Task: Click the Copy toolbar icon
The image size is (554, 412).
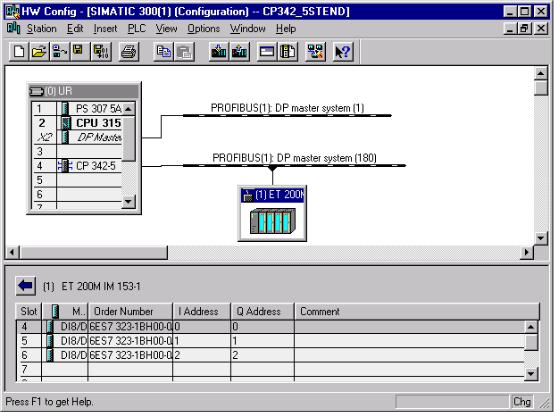Action: pyautogui.click(x=163, y=52)
